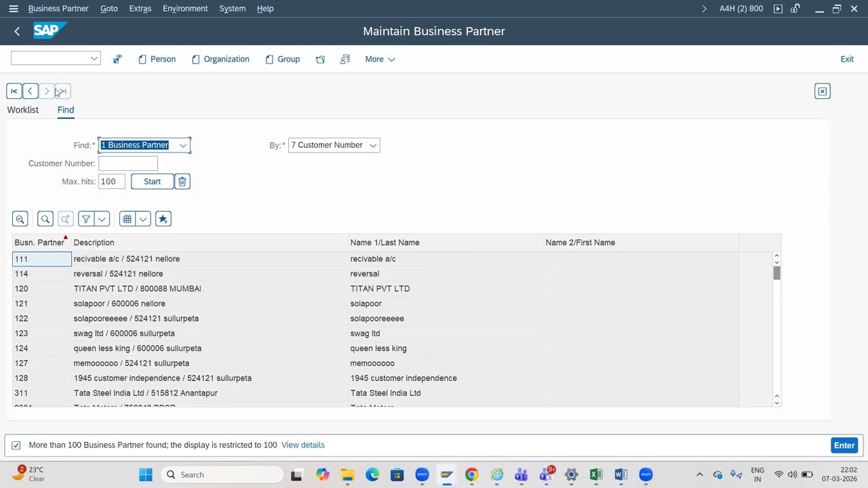This screenshot has width=868, height=488.
Task: Open File Explorer from taskbar
Action: tap(347, 475)
